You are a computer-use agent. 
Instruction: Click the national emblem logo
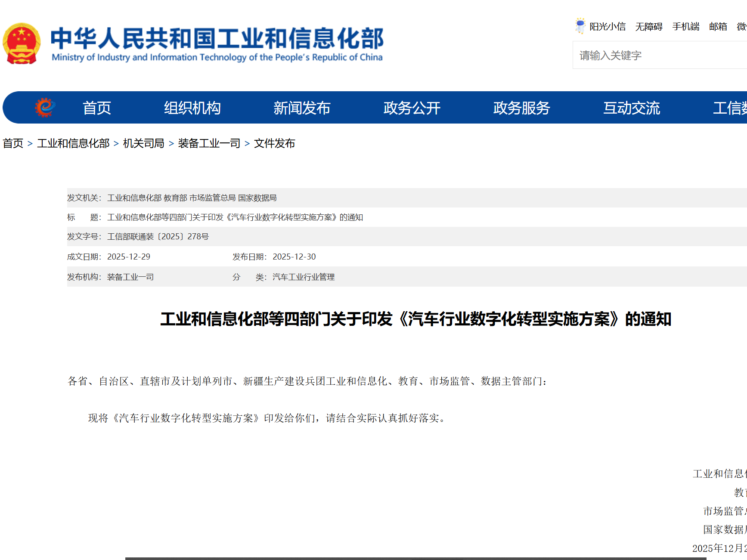tap(24, 42)
